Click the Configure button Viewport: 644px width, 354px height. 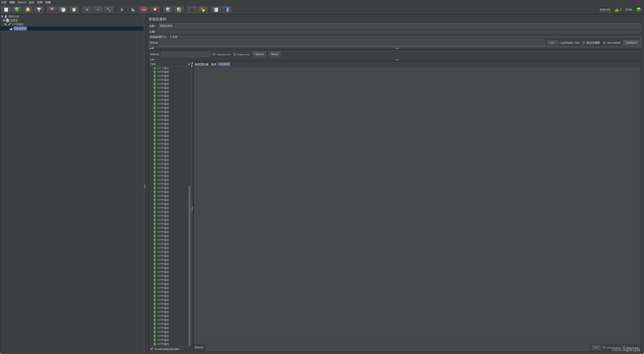(x=631, y=43)
